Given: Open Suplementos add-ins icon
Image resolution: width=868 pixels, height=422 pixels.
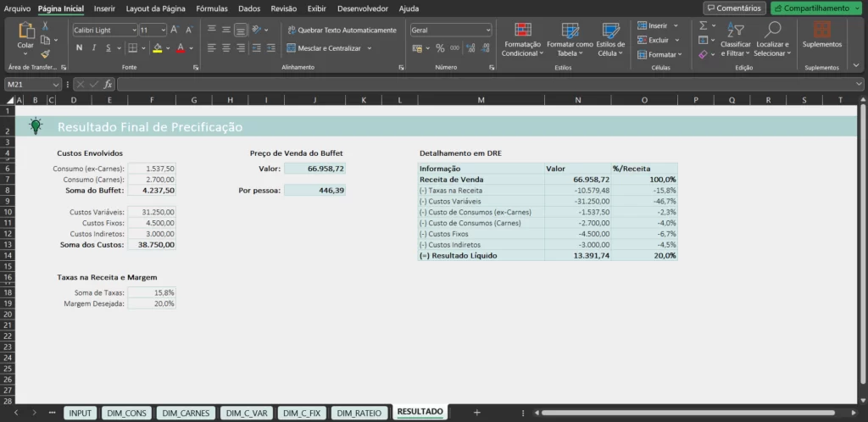Looking at the screenshot, I should (x=822, y=30).
